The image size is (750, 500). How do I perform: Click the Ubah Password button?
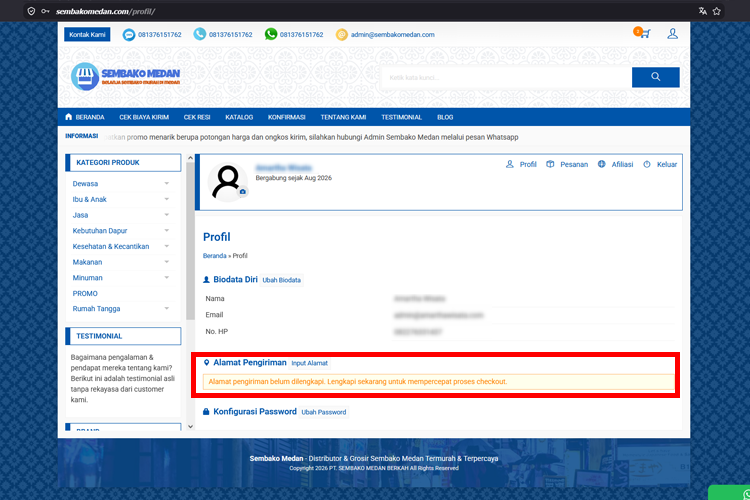point(324,412)
